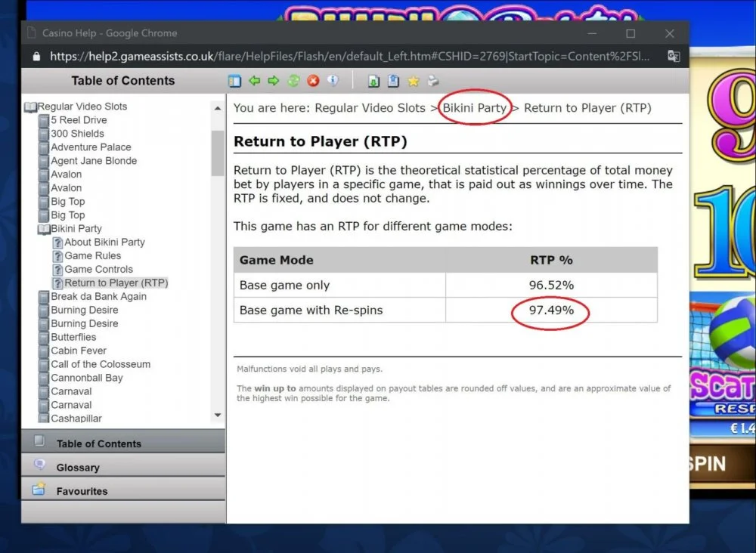The image size is (756, 553).
Task: Expand the Cannonball Bay book
Action: click(44, 378)
